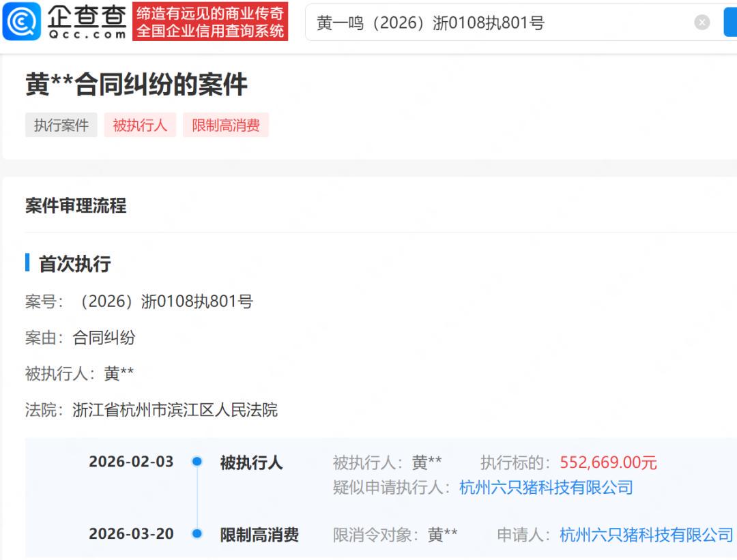Click the bold 限制高消费 timeline event label
The image size is (737, 560).
point(259,535)
